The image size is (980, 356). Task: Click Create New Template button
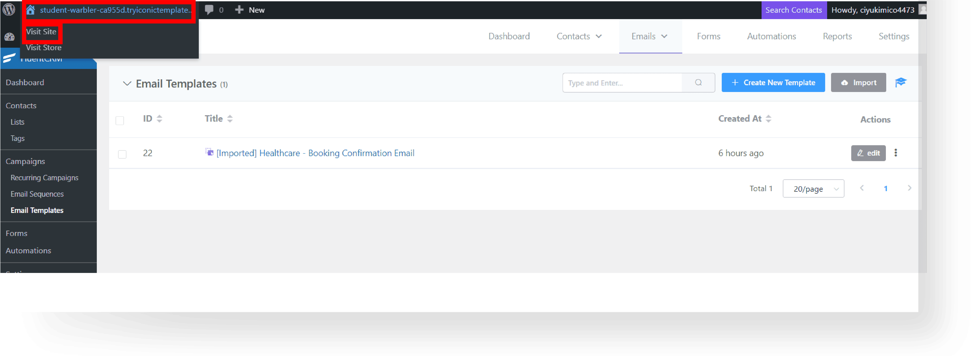point(773,83)
